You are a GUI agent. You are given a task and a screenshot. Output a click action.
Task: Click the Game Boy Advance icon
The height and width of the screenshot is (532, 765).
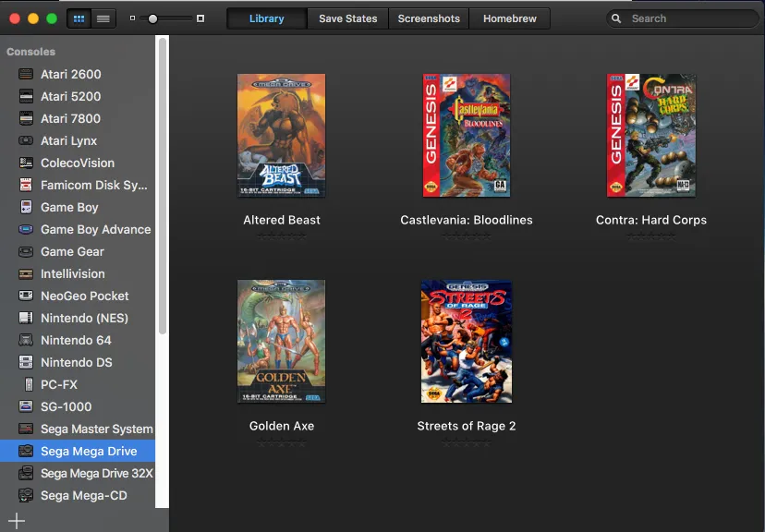[x=26, y=229]
